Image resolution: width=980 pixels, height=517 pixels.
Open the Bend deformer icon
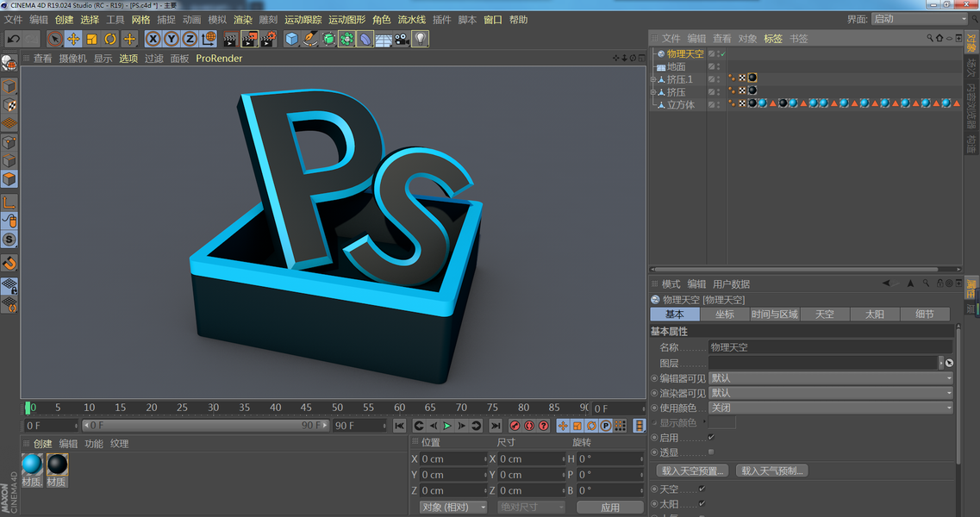pos(365,39)
